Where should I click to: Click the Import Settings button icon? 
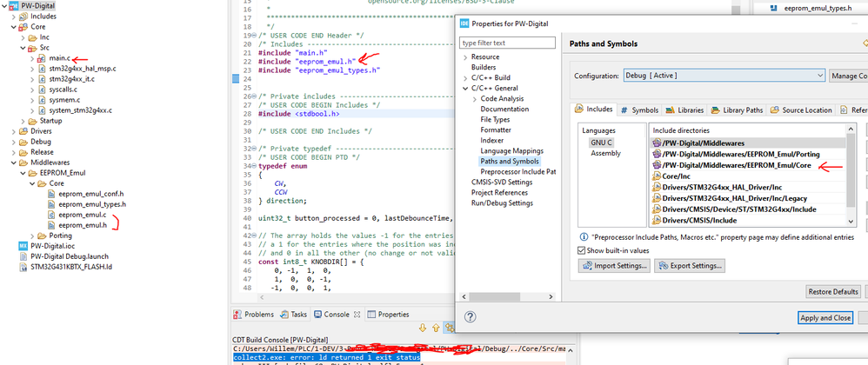point(587,265)
